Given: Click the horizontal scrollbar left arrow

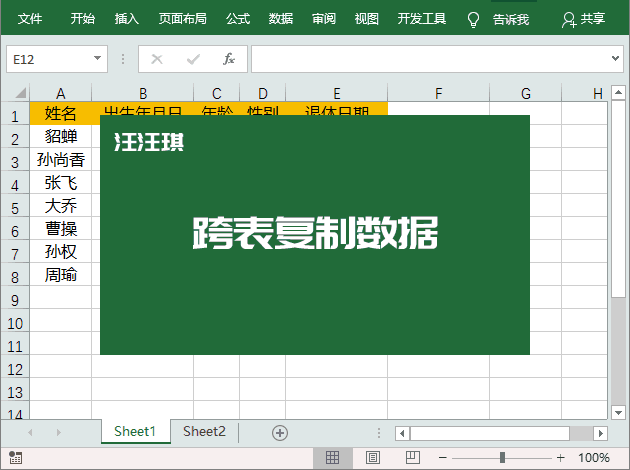Looking at the screenshot, I should 402,433.
